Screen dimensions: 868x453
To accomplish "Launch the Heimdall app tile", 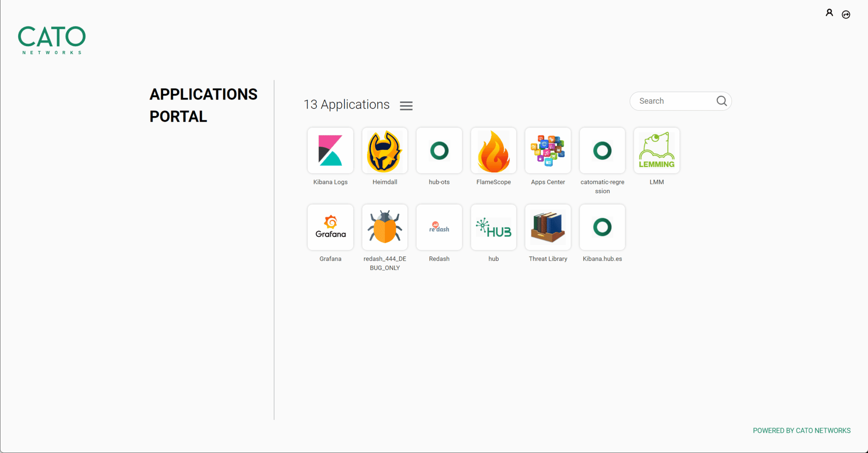I will coord(384,151).
